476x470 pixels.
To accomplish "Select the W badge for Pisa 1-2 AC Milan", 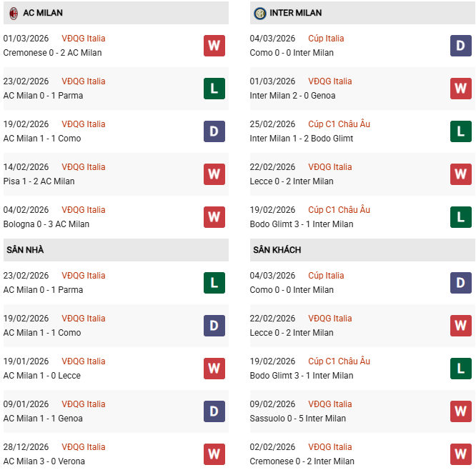I will click(x=214, y=174).
